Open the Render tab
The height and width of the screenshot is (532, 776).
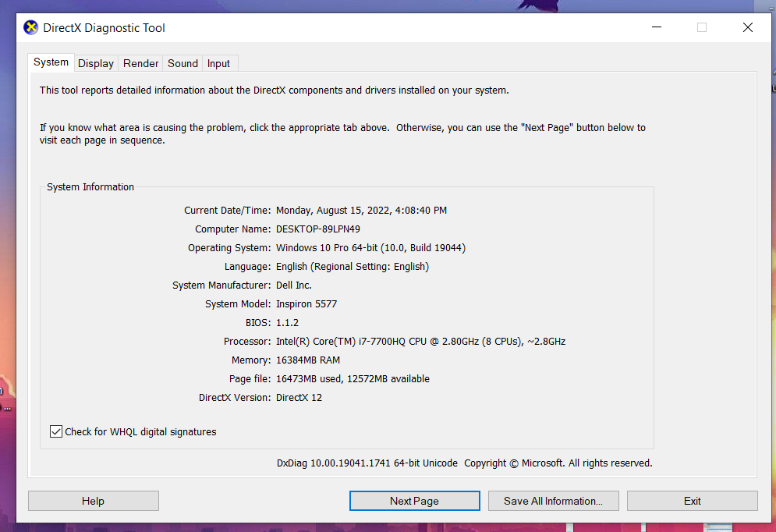click(x=140, y=63)
